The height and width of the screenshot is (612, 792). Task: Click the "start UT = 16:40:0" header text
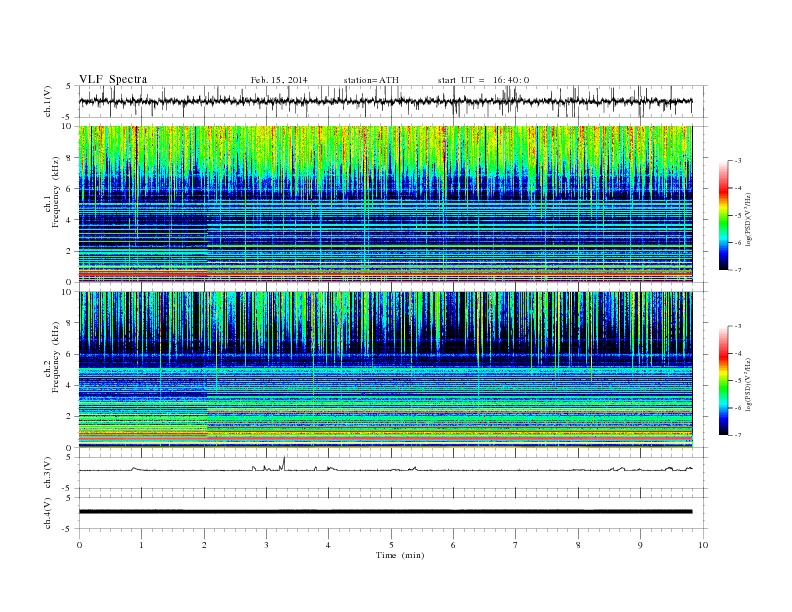[483, 80]
